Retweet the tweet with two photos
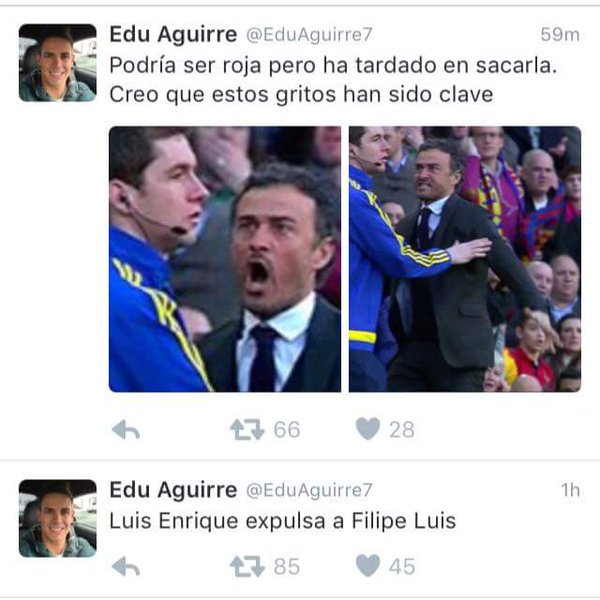 [x=247, y=429]
